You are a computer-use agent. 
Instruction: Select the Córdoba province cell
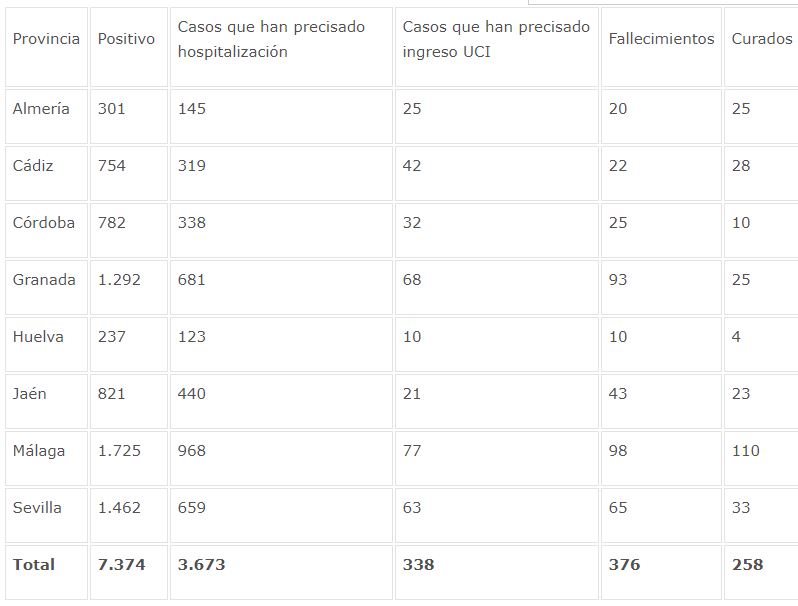pos(44,223)
